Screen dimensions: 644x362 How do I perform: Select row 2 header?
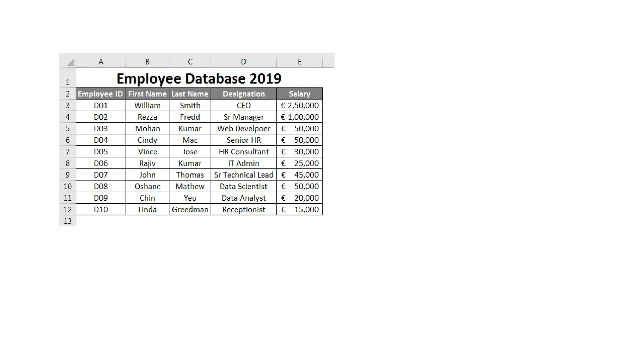(68, 94)
